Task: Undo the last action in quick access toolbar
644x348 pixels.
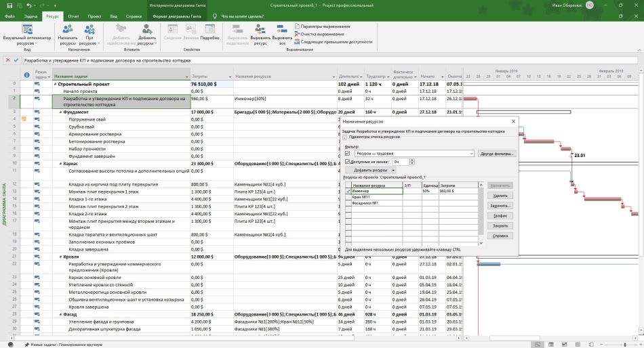Action: [28, 5]
